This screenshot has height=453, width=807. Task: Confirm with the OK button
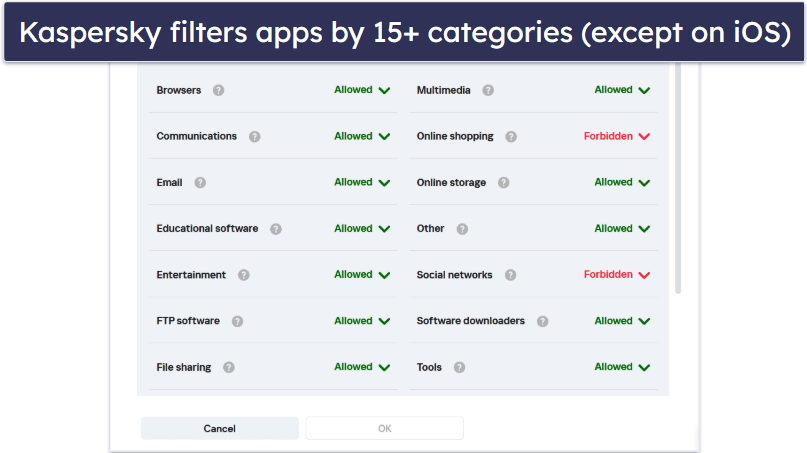(384, 428)
